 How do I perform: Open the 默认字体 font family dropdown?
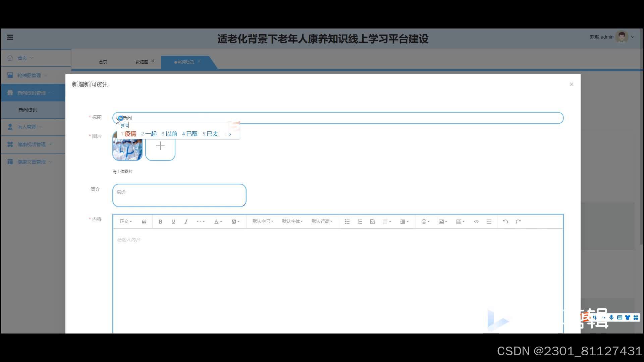[x=292, y=222]
